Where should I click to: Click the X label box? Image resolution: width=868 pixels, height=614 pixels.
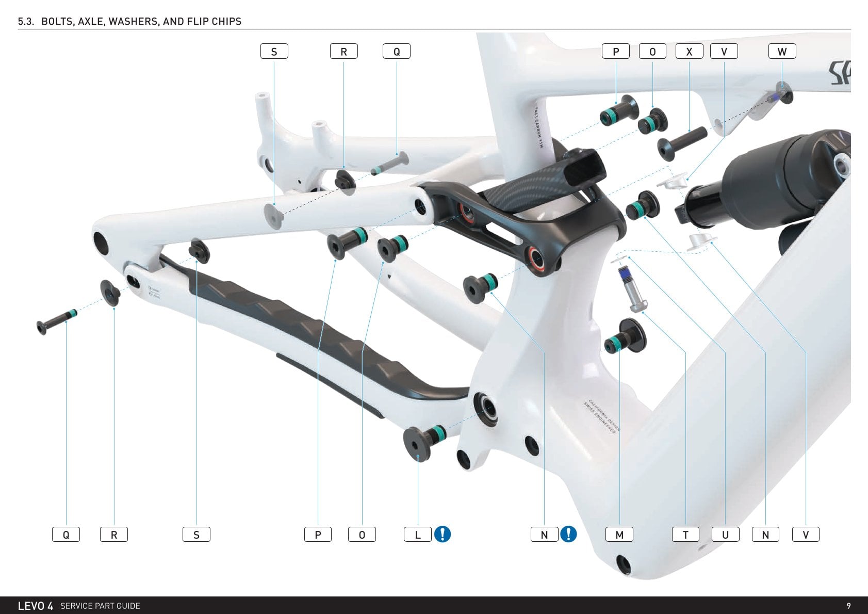point(689,52)
